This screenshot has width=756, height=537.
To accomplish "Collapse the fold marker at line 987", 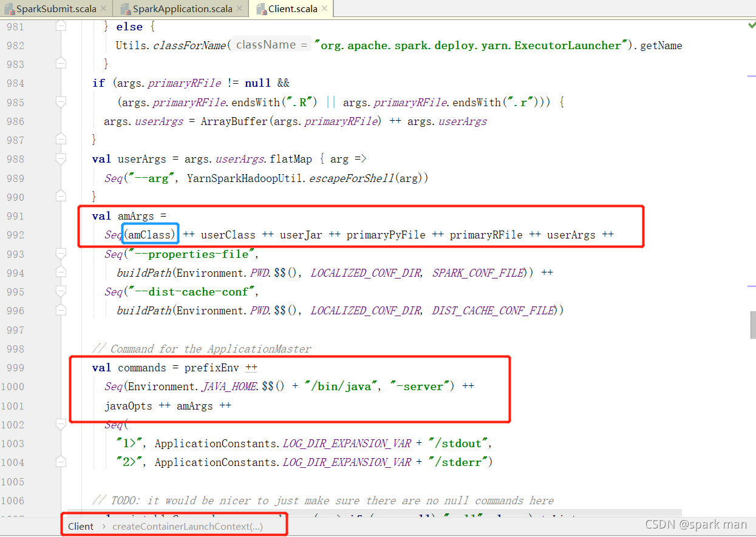I will coord(60,140).
